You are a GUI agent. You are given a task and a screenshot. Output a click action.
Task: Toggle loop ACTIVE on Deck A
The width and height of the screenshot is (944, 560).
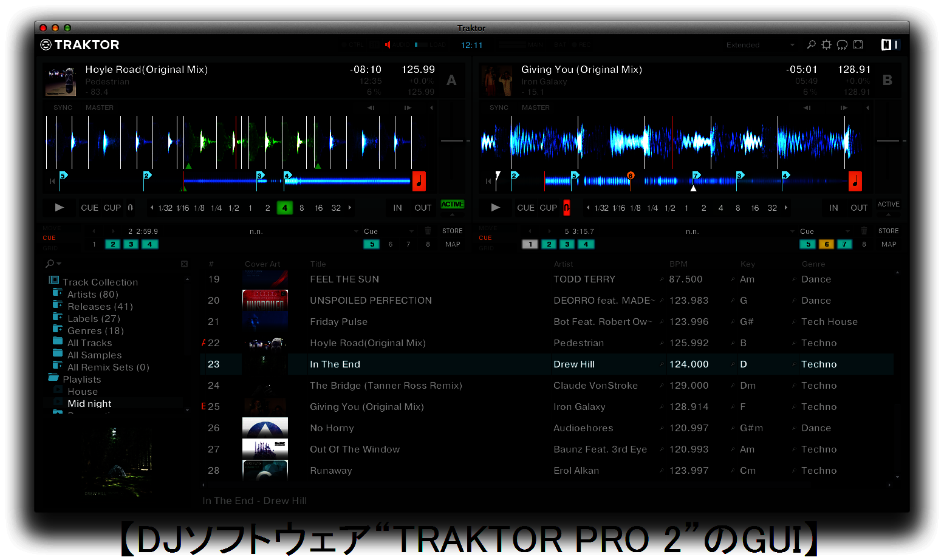pyautogui.click(x=453, y=204)
